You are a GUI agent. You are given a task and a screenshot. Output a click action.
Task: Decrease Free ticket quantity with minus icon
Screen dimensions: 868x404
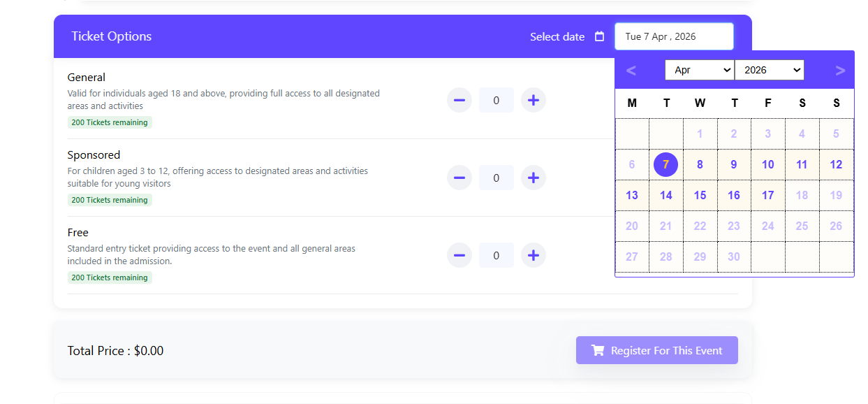[459, 256]
